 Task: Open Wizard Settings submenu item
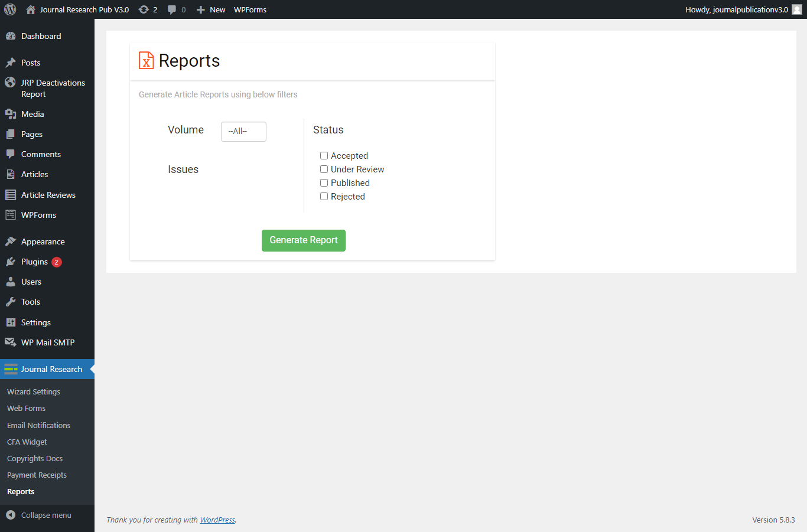click(34, 391)
